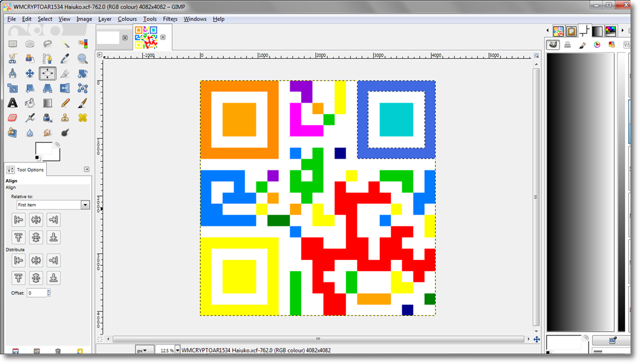This screenshot has height=364, width=640.
Task: Select the Fuzzy Select magic wand tool
Action: point(65,44)
